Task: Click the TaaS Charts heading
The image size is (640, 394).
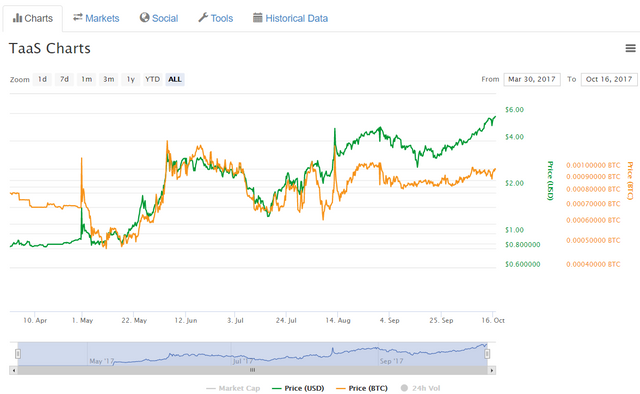Action: (50, 48)
